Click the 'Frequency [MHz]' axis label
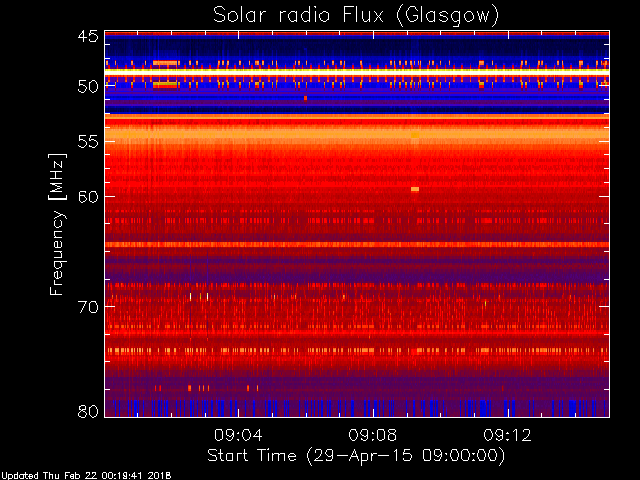This screenshot has height=480, width=640. [57, 224]
